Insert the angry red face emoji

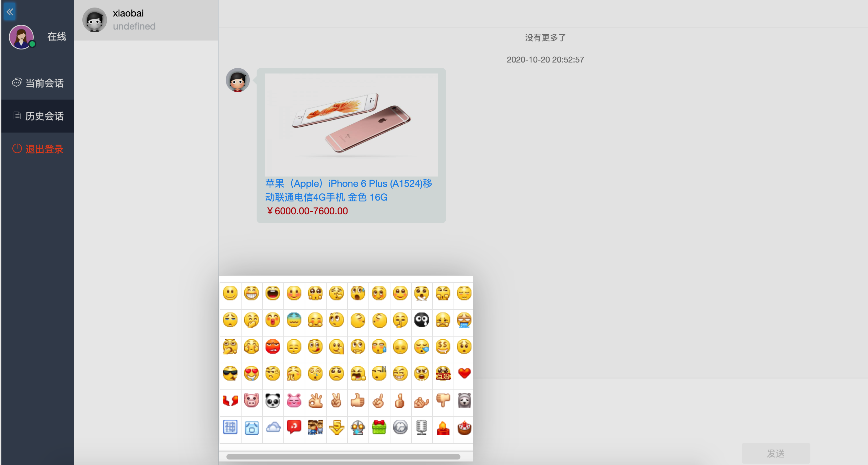(273, 347)
